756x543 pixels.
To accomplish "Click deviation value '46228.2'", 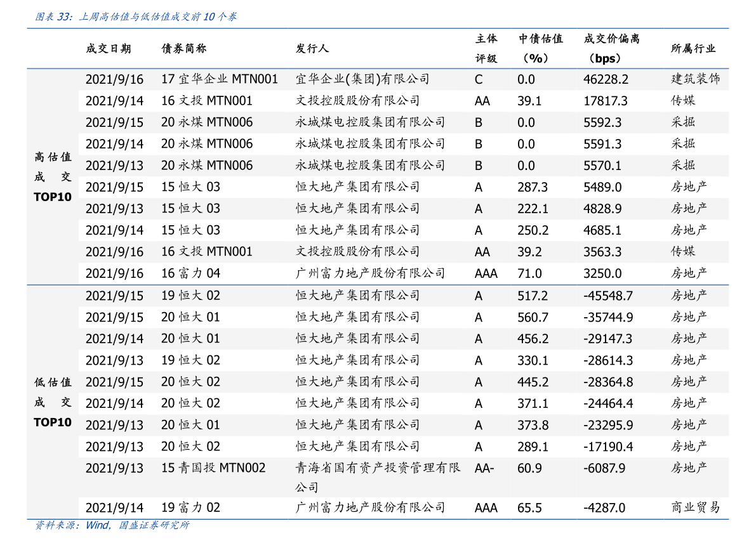I will click(x=606, y=79).
